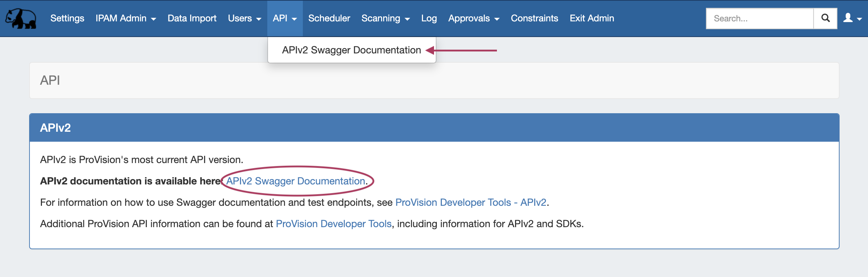Navigate to Constraints page
Screen dimensions: 868x277
click(534, 19)
